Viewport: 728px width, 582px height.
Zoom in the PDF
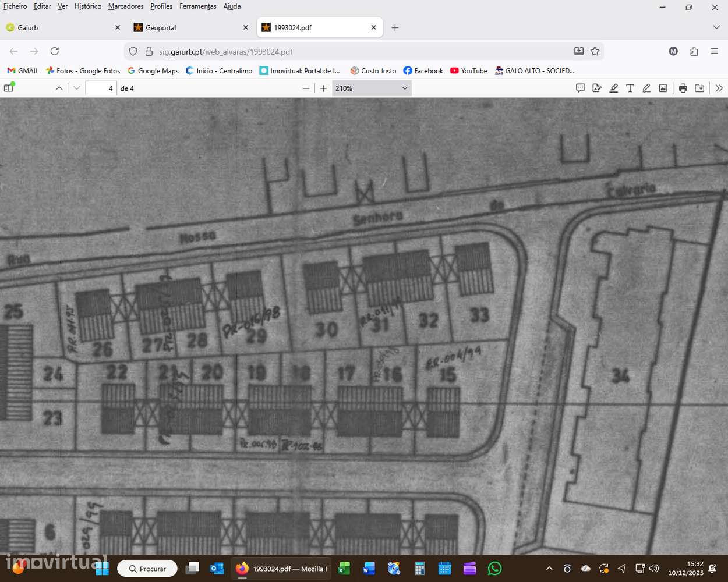point(324,88)
